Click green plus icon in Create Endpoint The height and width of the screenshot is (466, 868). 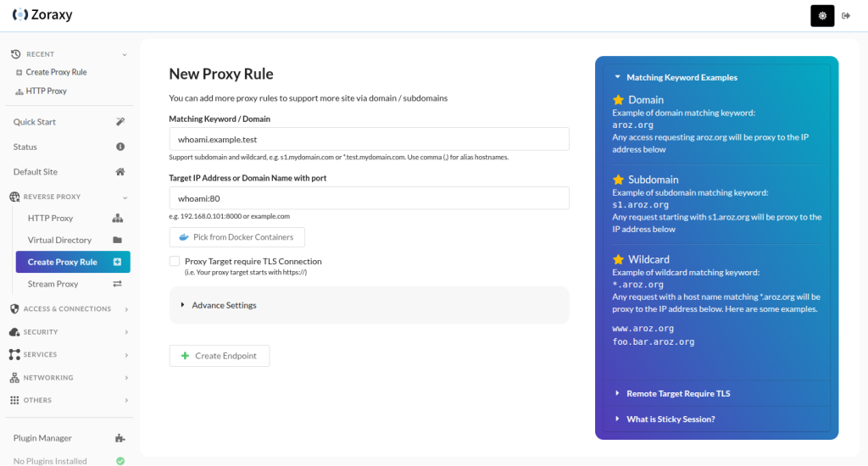(185, 356)
